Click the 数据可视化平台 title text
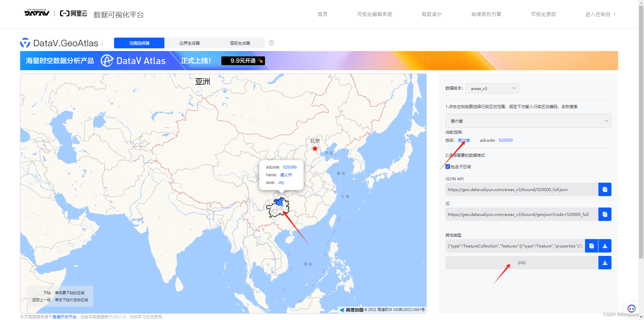 coord(118,15)
